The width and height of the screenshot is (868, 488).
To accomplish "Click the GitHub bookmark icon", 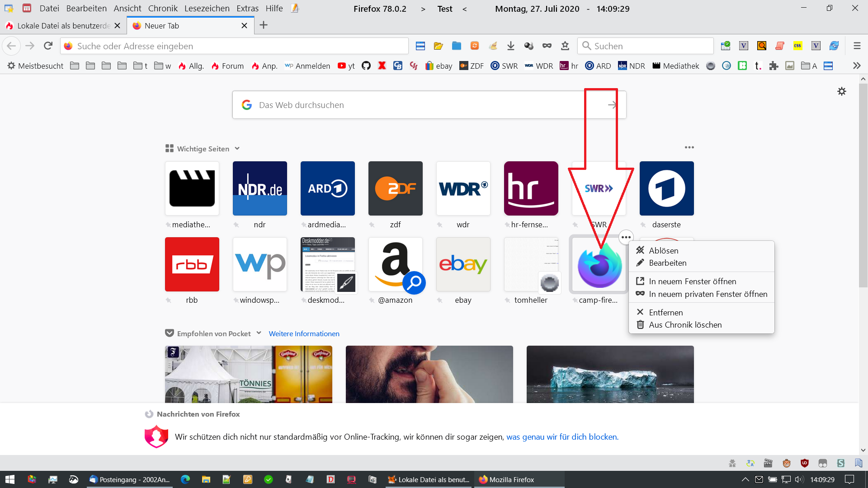I will pos(366,66).
